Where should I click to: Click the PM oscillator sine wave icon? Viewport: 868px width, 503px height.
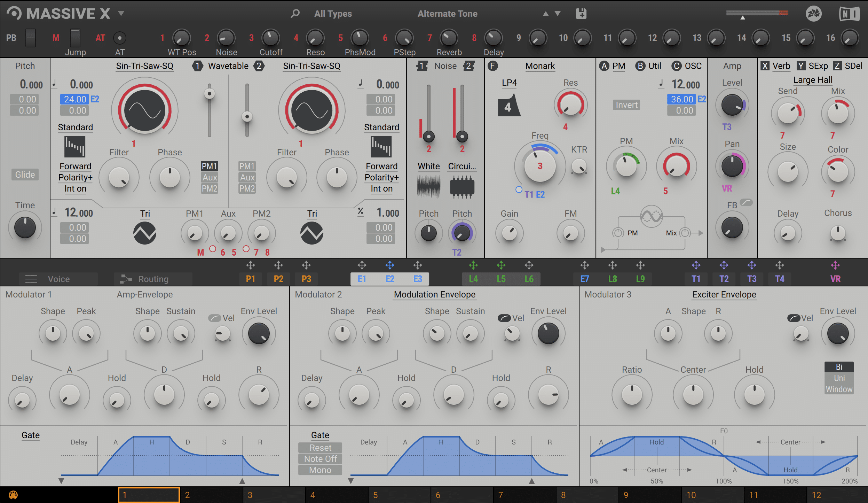click(652, 216)
